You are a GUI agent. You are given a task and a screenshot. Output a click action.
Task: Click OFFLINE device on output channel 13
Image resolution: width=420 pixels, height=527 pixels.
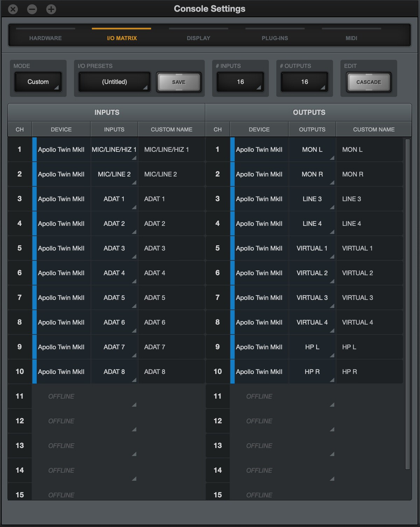click(x=259, y=446)
